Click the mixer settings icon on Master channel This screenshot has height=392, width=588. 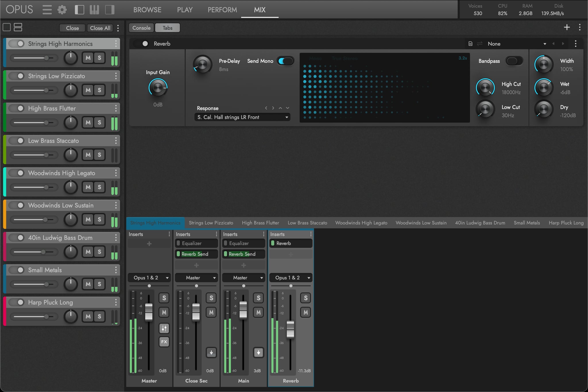coord(164,328)
